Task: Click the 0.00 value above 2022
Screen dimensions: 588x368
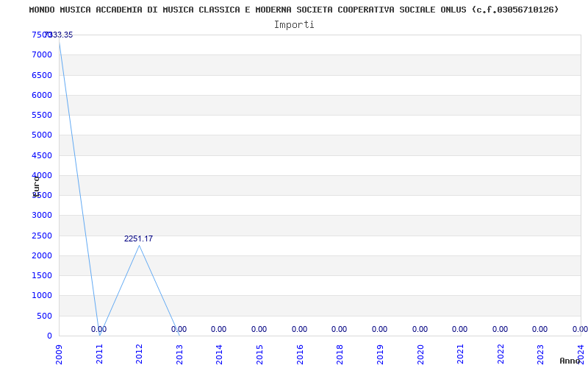Action: pyautogui.click(x=500, y=329)
